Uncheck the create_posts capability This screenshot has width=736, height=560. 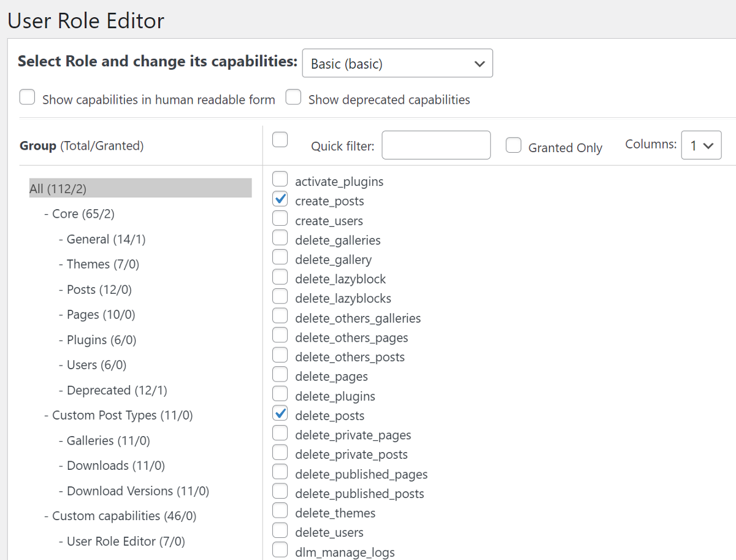click(280, 199)
